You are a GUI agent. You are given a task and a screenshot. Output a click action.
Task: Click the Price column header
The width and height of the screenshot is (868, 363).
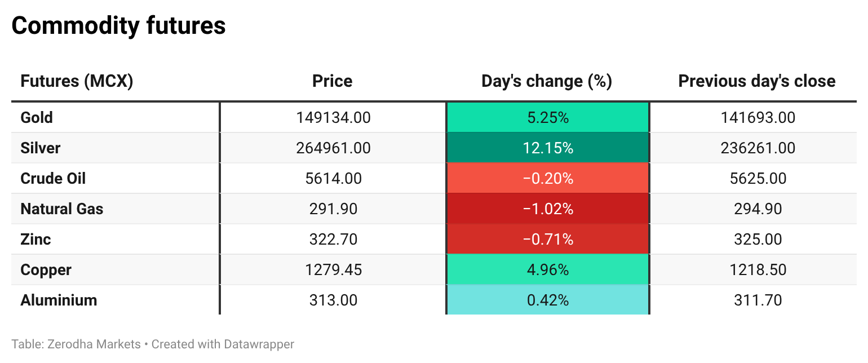point(333,81)
